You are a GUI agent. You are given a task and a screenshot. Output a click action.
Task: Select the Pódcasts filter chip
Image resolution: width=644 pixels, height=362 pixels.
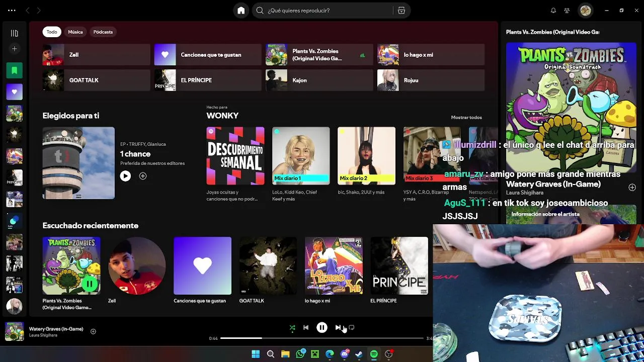[103, 32]
